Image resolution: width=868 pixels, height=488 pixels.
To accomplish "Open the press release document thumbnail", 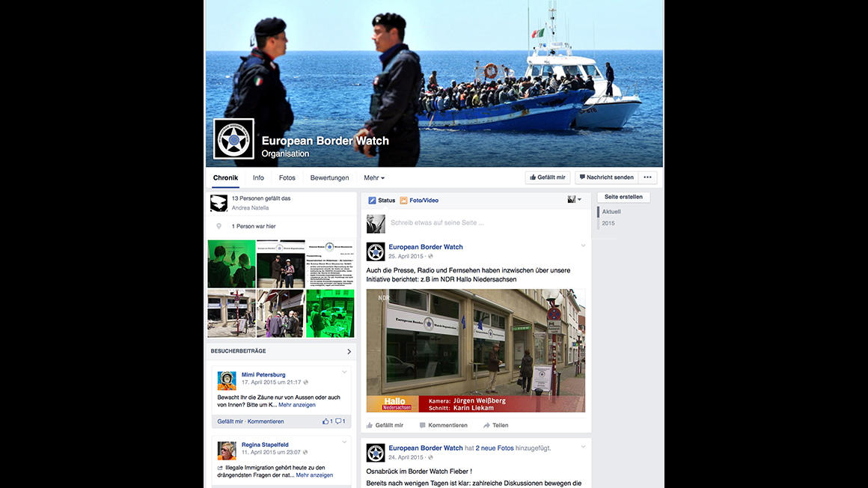I will (330, 263).
